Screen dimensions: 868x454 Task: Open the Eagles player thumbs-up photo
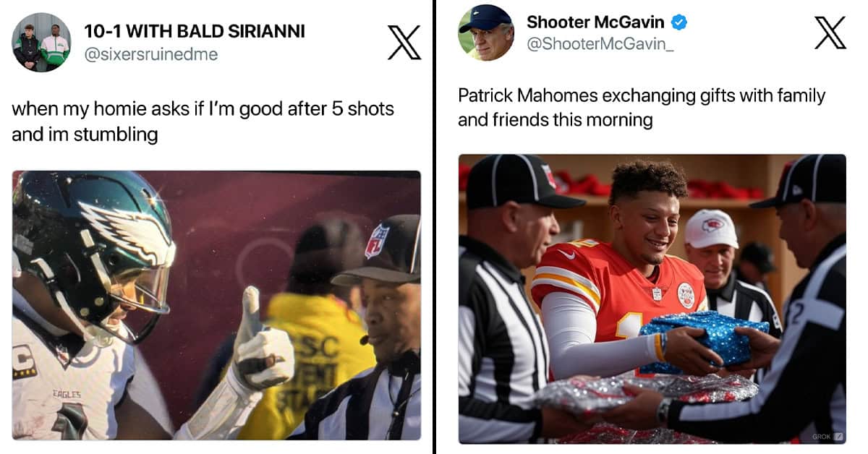(216, 305)
